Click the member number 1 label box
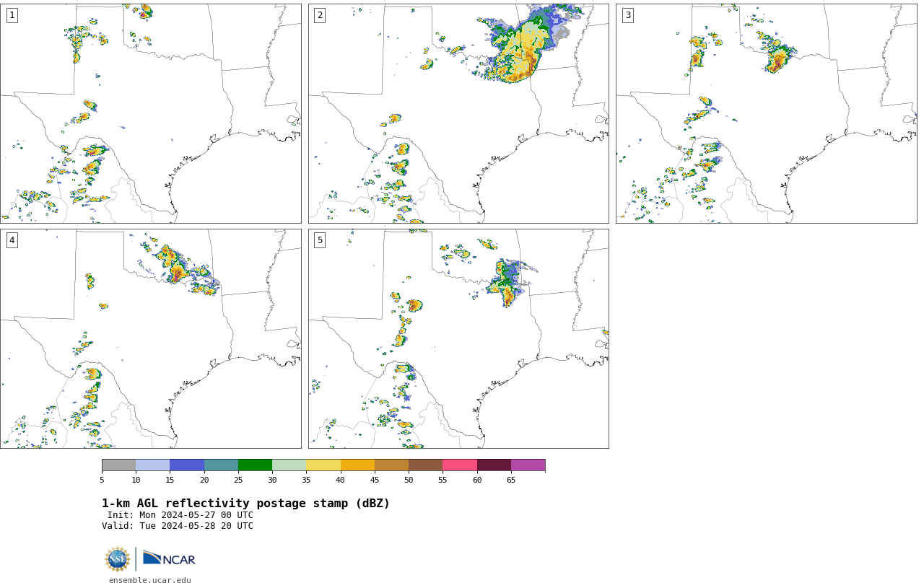The width and height of the screenshot is (924, 588). (12, 15)
